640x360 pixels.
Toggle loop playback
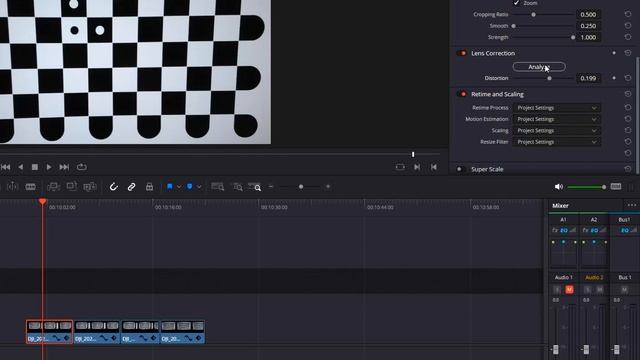82,167
